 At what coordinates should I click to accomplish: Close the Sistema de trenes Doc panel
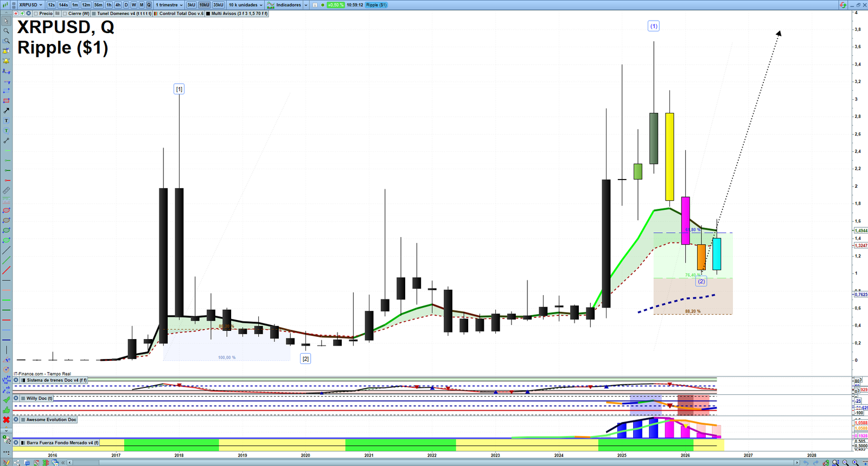(16, 380)
